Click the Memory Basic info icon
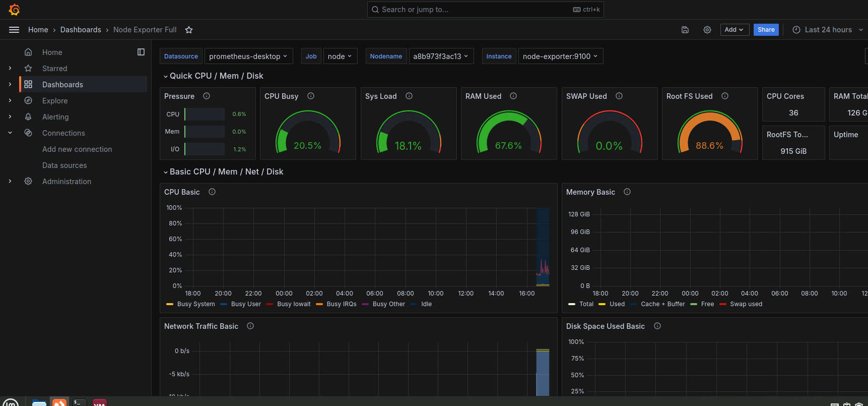The width and height of the screenshot is (868, 406). 627,192
